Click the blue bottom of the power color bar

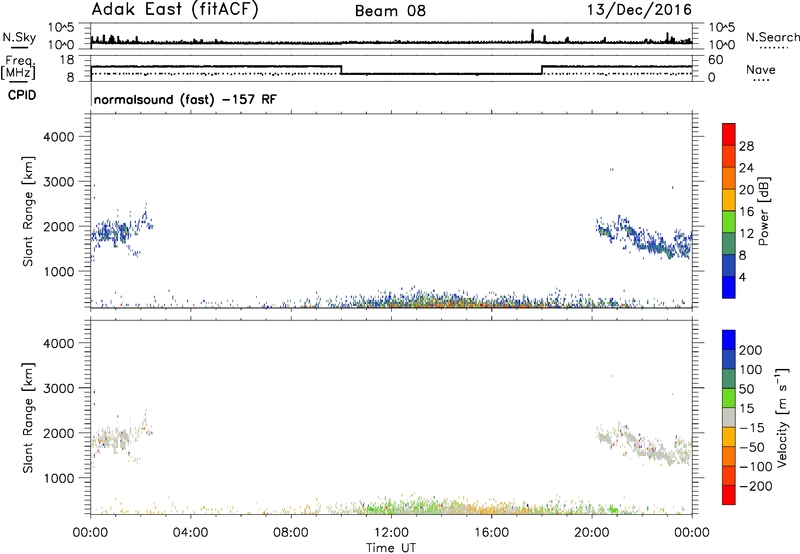click(729, 287)
